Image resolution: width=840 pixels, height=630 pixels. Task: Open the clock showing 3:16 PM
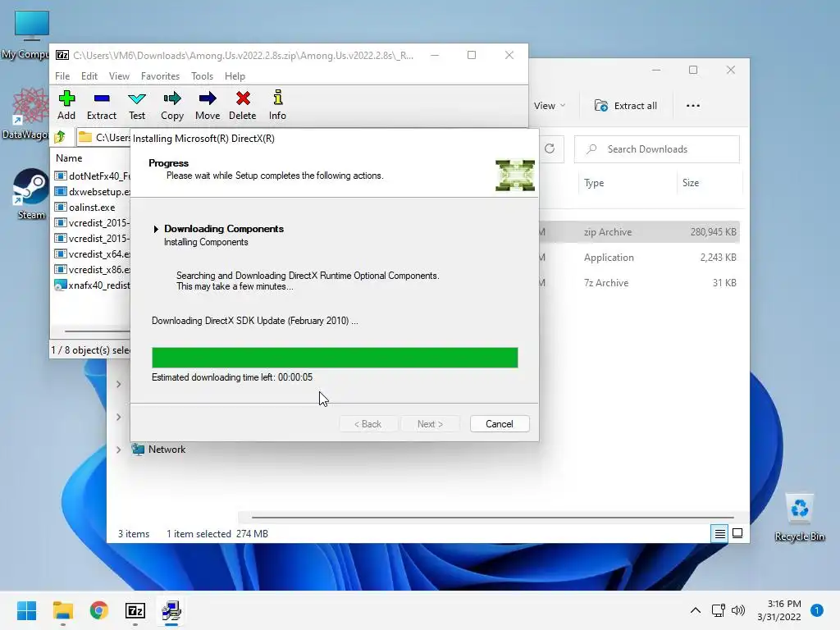[x=779, y=610]
